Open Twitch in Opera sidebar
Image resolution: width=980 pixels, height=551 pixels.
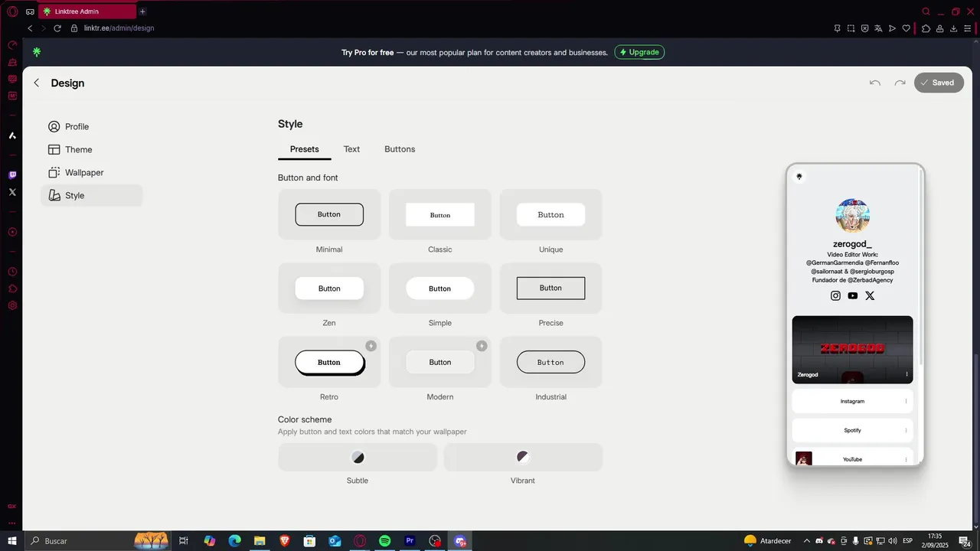click(12, 175)
